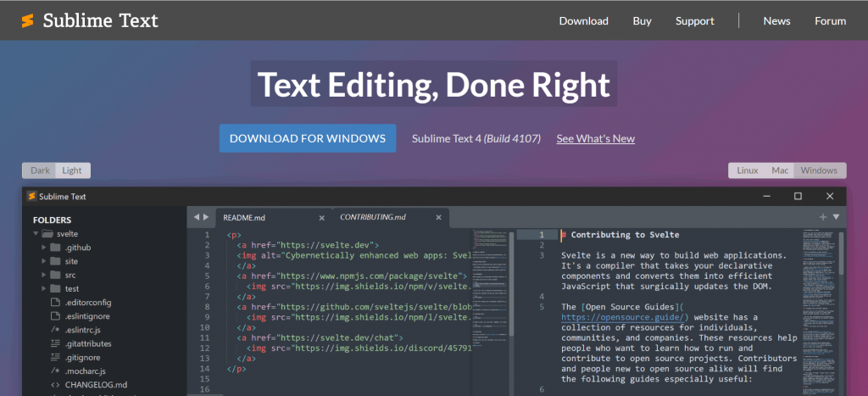This screenshot has height=396, width=868.
Task: Click the 'Sublime Text 4 (Build 4107)' text
Action: point(476,138)
